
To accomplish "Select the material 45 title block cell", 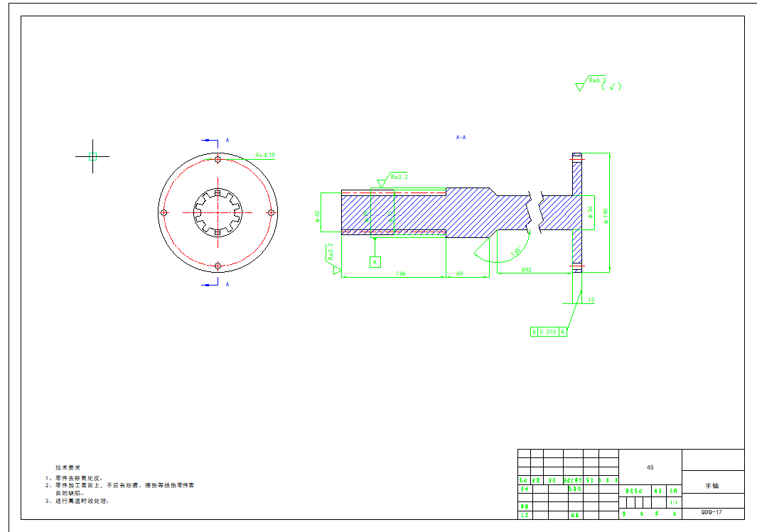I will 650,467.
